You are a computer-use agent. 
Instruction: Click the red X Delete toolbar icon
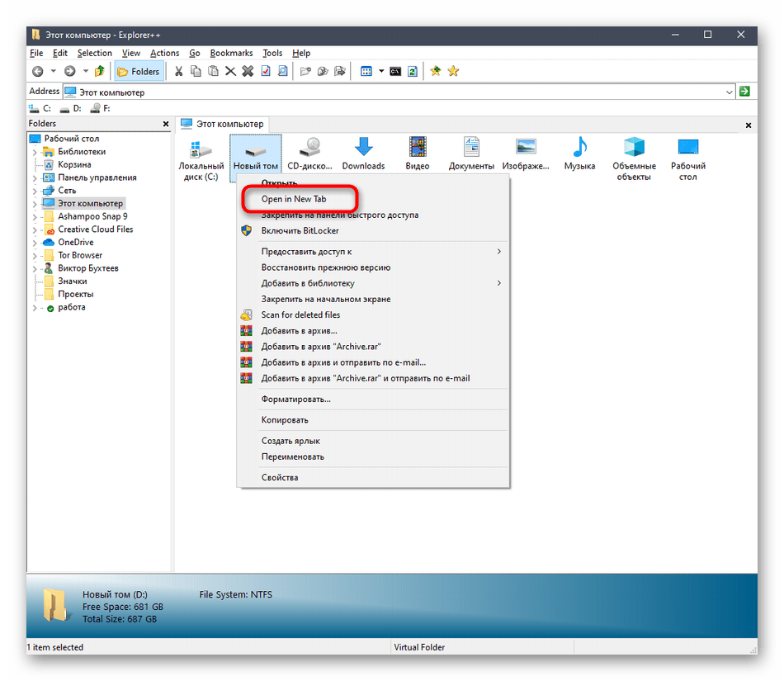[248, 72]
